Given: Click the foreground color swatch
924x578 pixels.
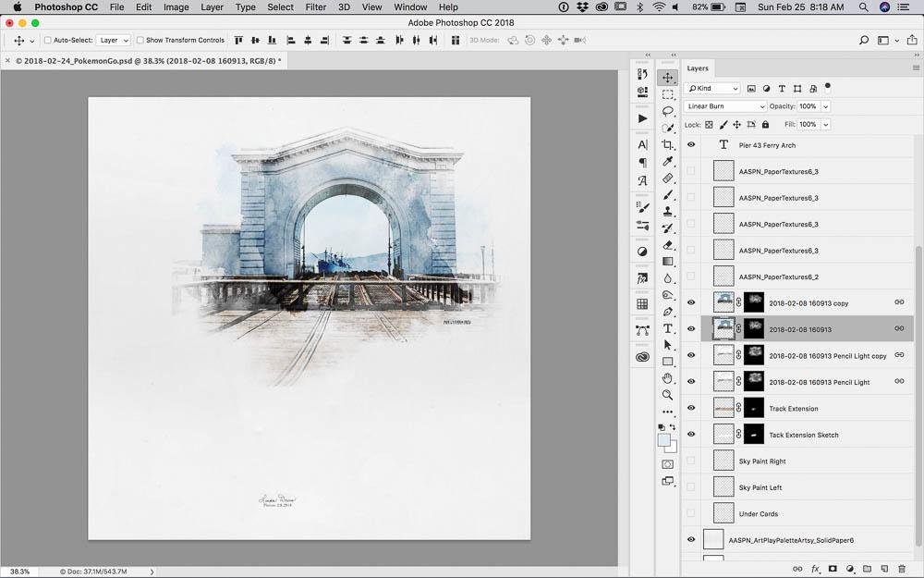Looking at the screenshot, I should 663,439.
